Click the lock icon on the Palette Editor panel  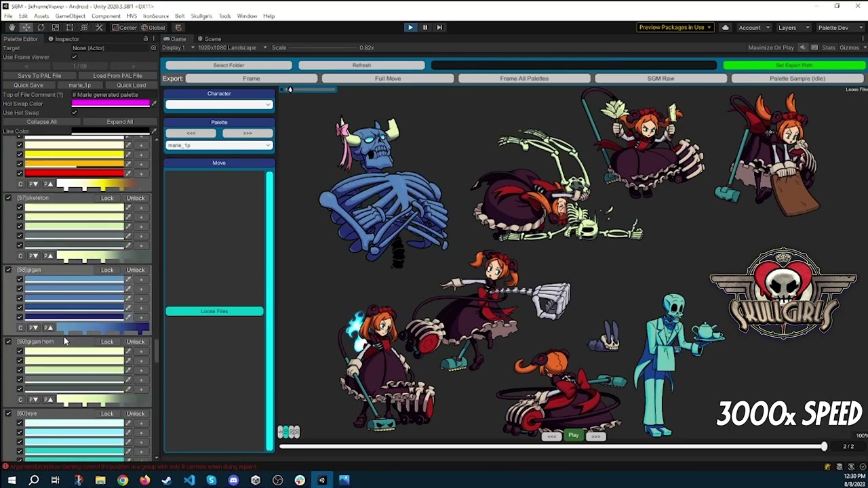[x=145, y=39]
